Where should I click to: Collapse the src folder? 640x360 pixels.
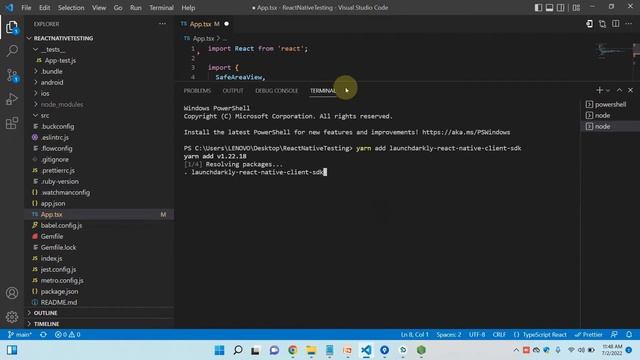tap(45, 116)
